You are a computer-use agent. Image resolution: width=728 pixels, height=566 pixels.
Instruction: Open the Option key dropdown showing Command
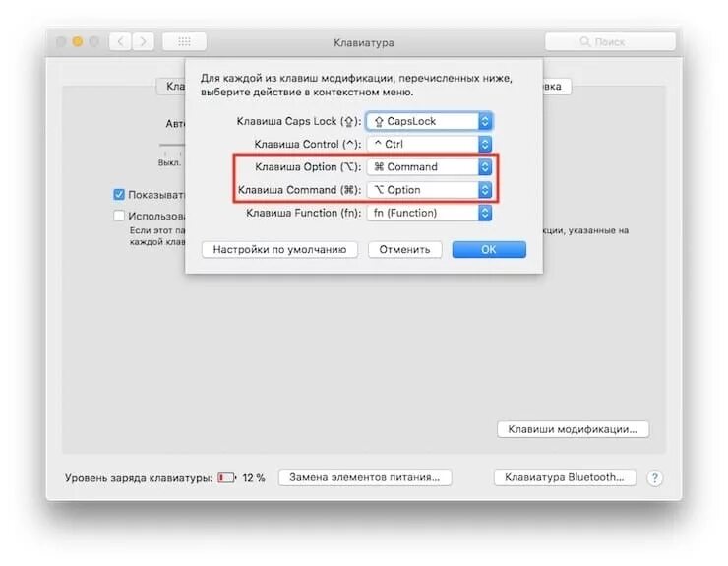pos(429,166)
